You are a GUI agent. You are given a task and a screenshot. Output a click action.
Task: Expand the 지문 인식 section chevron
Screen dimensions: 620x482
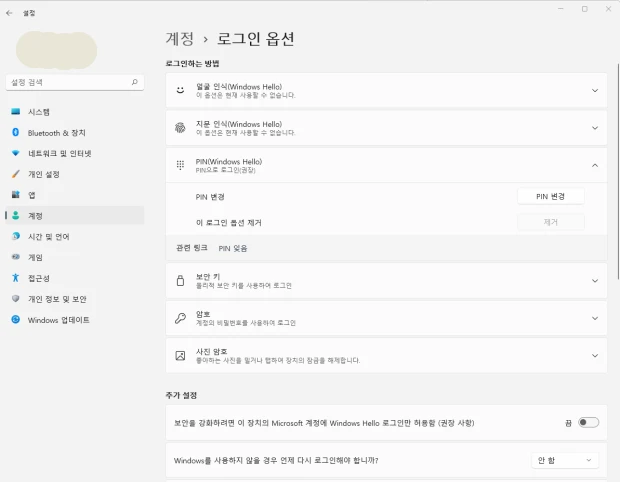click(x=595, y=128)
